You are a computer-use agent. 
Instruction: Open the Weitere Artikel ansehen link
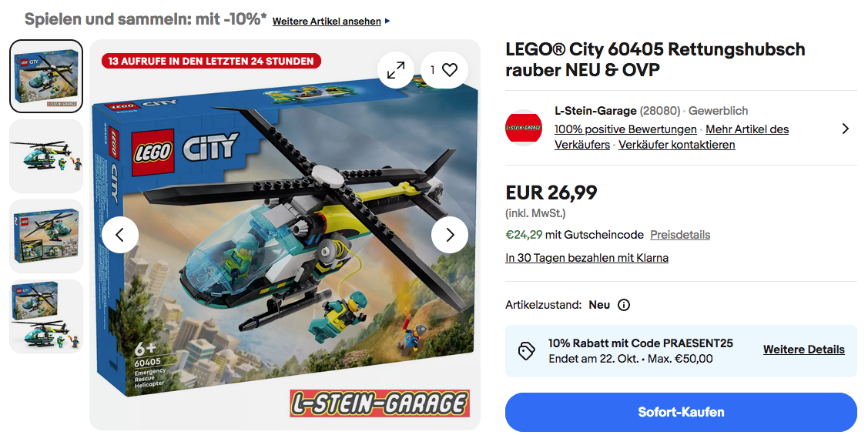(x=327, y=22)
